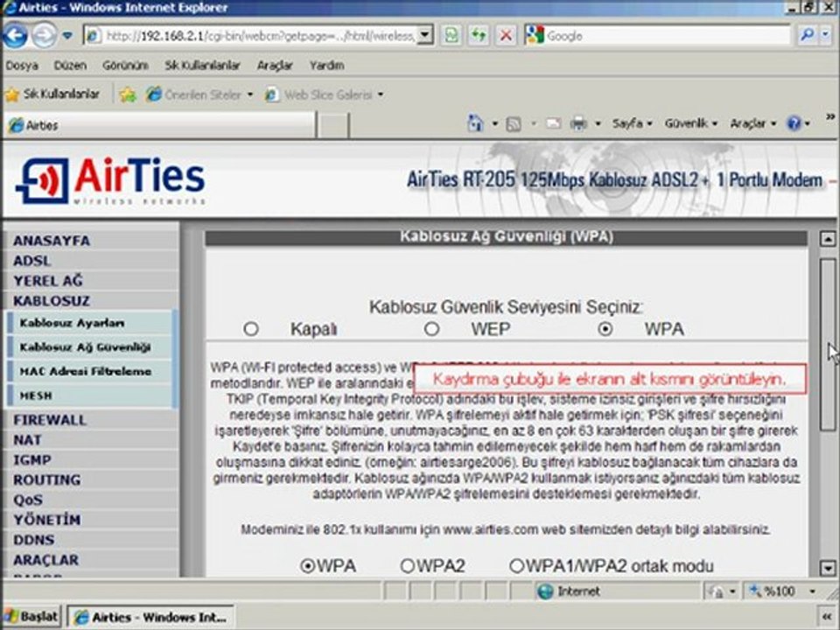Viewport: 840px width, 630px height.
Task: Click the Print icon
Action: pyautogui.click(x=578, y=123)
